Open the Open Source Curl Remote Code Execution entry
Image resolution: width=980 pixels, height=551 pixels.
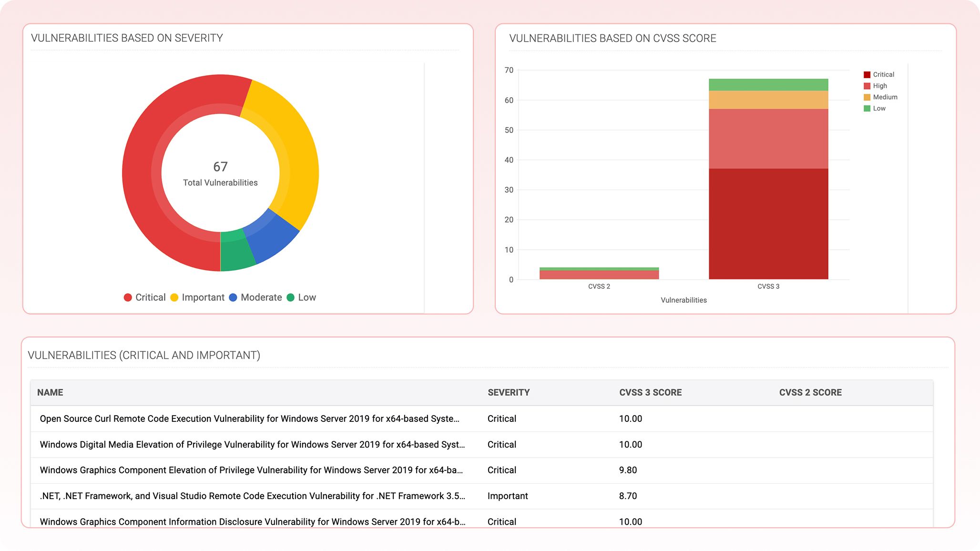[250, 418]
